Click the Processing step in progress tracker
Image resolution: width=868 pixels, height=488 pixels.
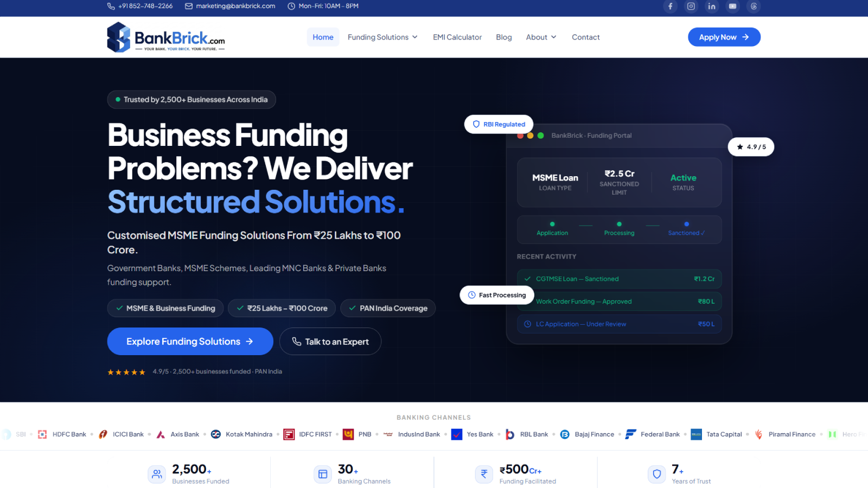click(x=619, y=229)
